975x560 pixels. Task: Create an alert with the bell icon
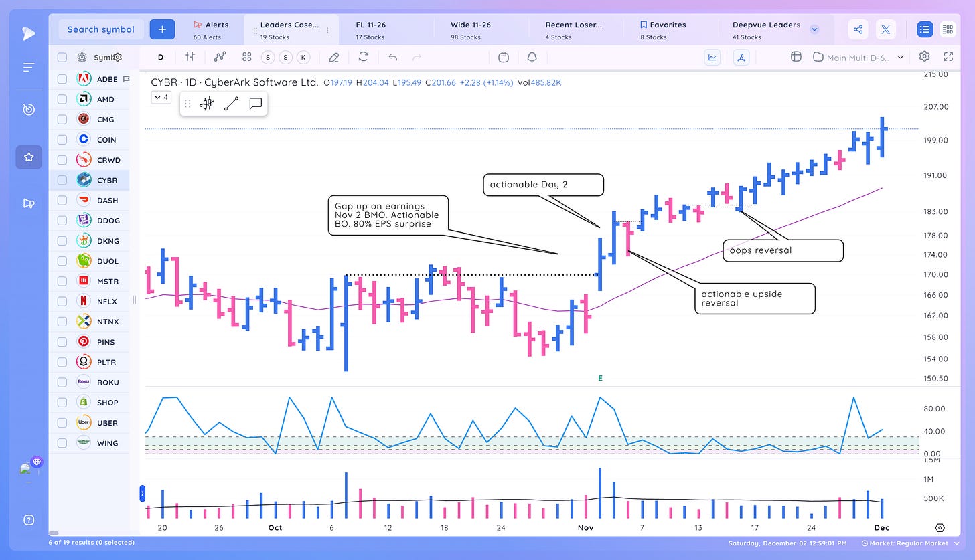tap(532, 57)
